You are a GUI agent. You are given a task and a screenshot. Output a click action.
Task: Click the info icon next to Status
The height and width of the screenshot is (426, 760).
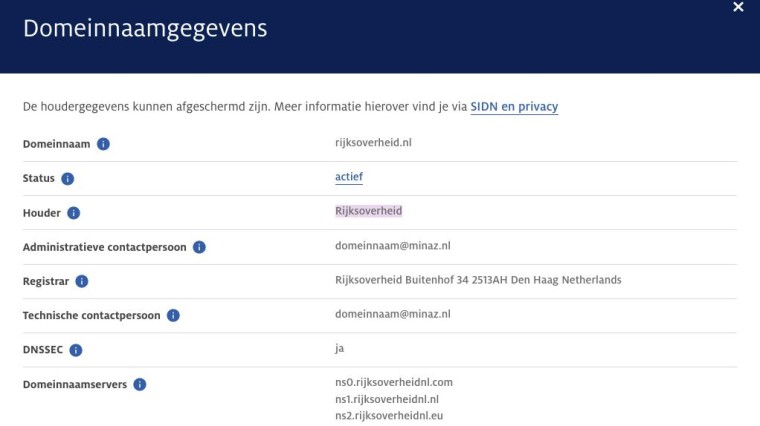point(67,178)
